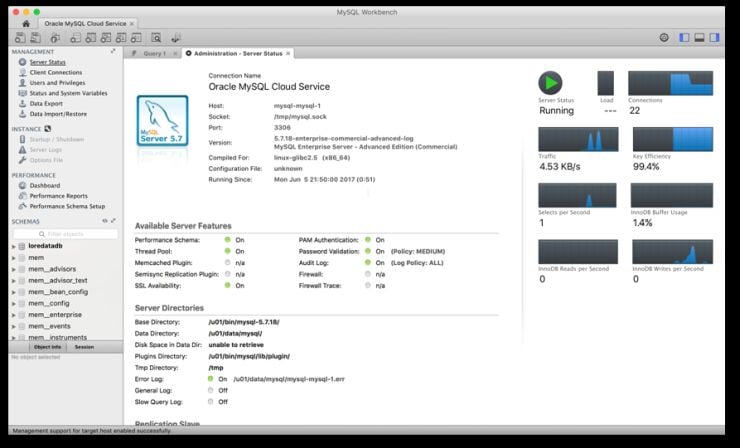Click the create function toolbar icon
Screen dimensions: 740x448
coord(136,38)
